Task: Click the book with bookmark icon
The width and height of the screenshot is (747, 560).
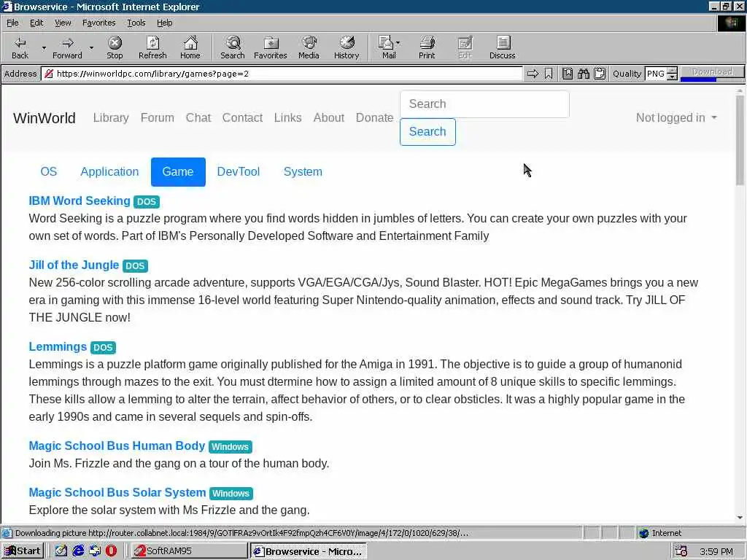Action: tap(568, 74)
